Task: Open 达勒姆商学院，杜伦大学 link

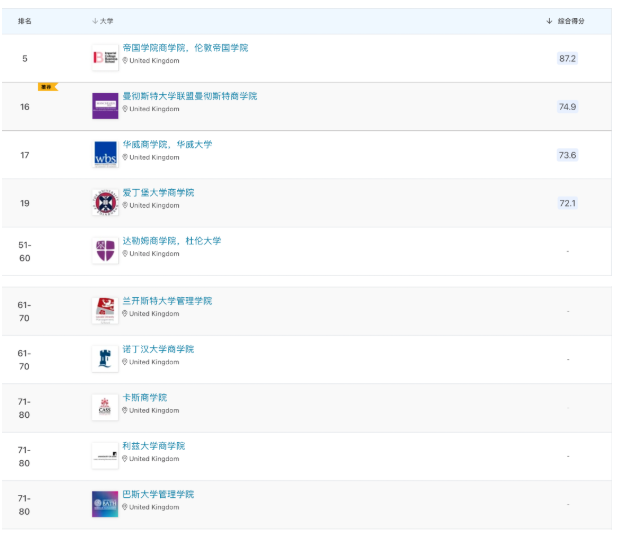Action: [x=172, y=241]
